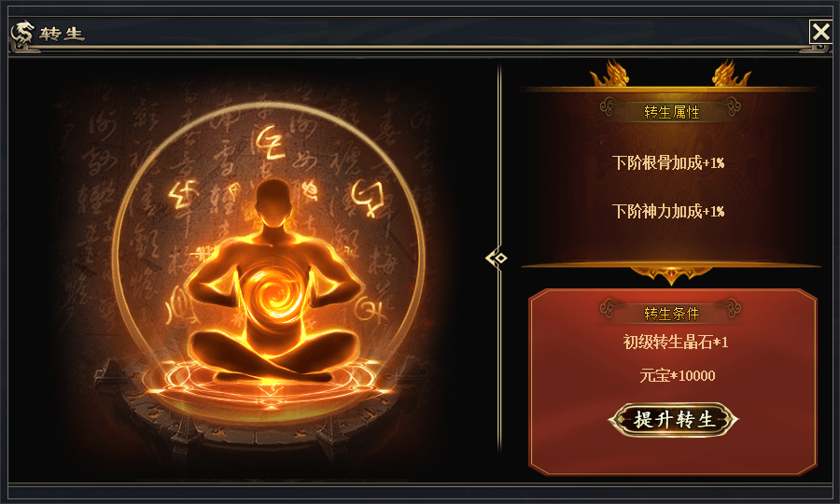
Task: Select the 转生属性 header label
Action: coord(671,112)
